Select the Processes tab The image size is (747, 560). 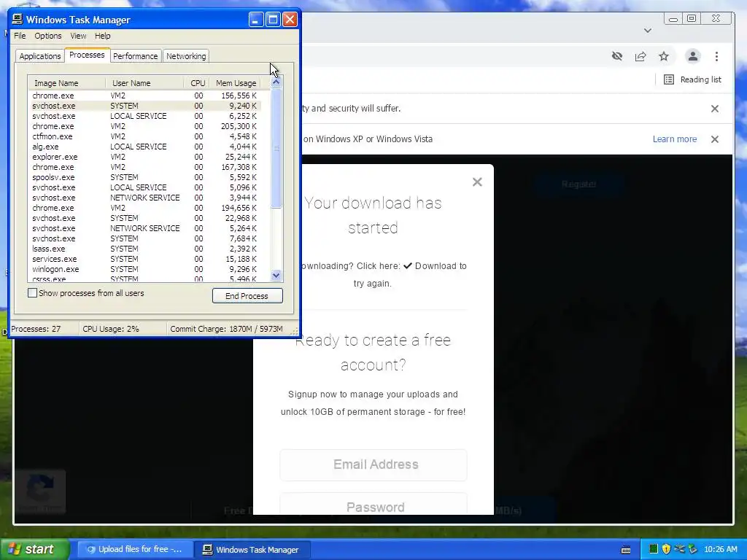(x=87, y=55)
